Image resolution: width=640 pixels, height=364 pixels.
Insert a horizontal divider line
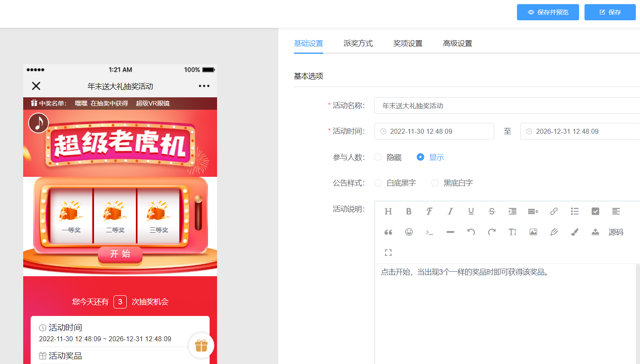coord(450,232)
